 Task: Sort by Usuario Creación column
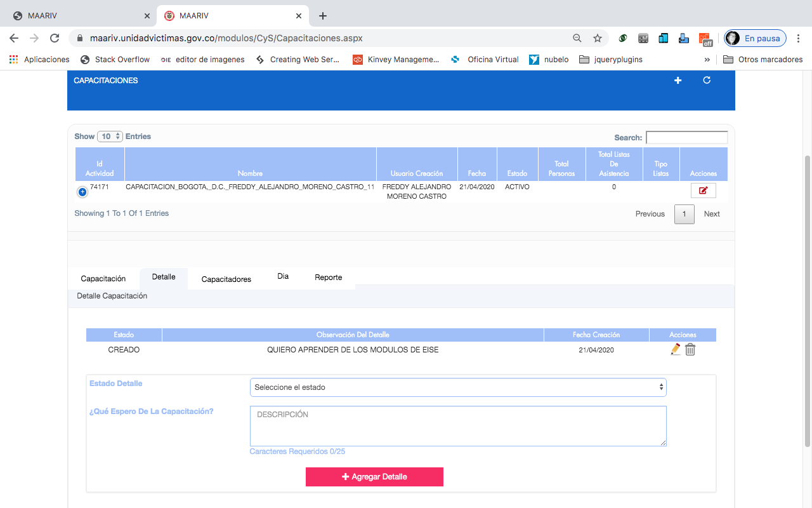point(417,164)
